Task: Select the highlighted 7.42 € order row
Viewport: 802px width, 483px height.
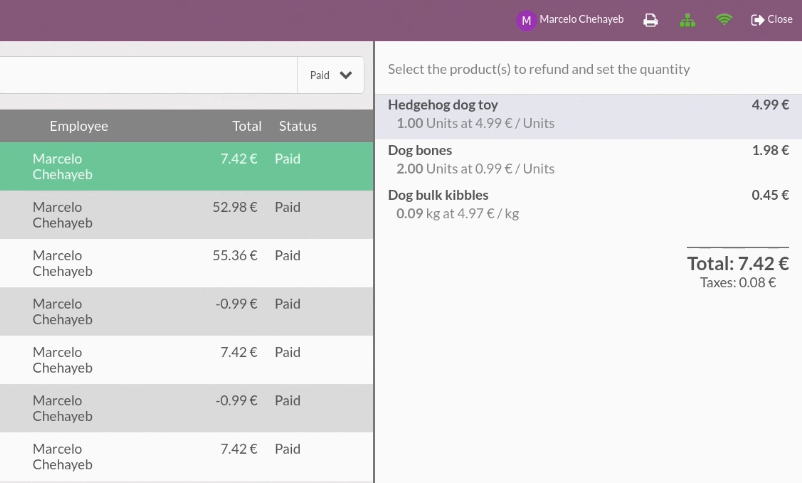Action: coord(186,166)
